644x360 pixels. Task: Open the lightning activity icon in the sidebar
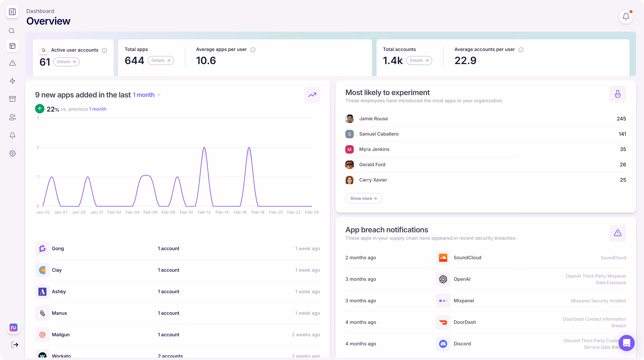tap(12, 81)
